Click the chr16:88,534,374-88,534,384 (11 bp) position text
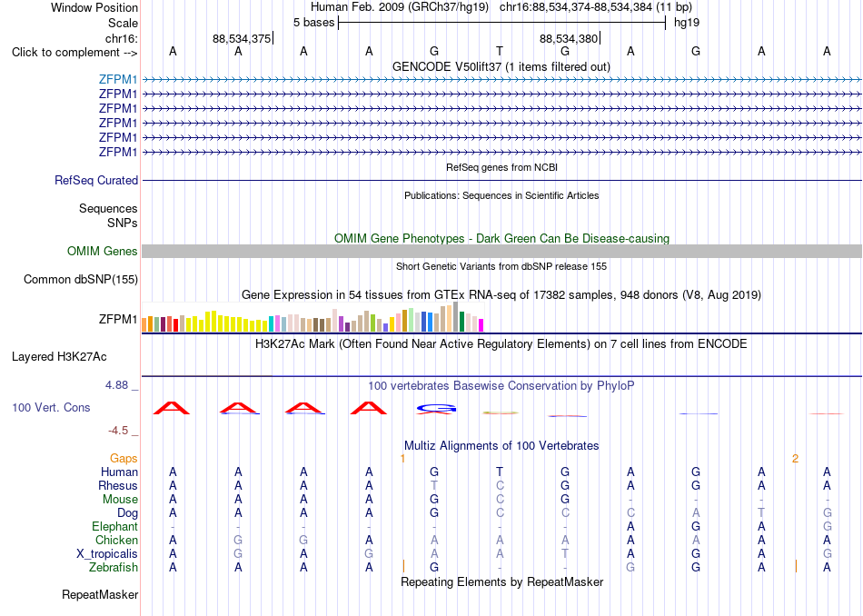Image resolution: width=863 pixels, height=616 pixels. 596,7
